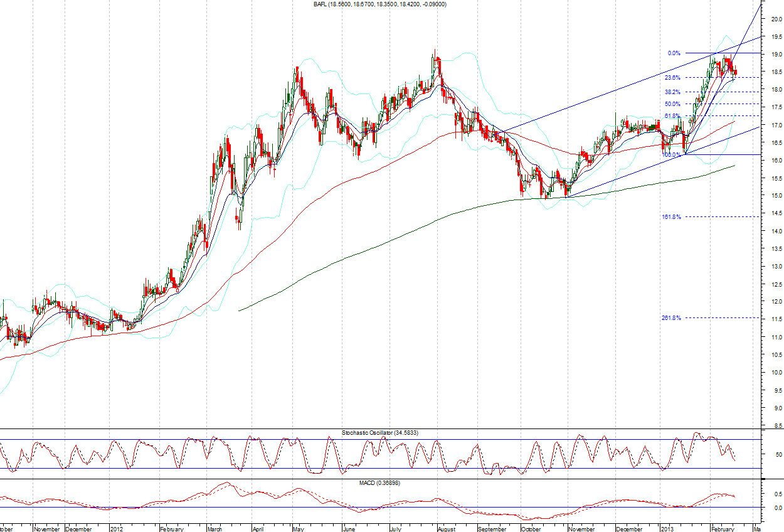Click the 2012 marker on the time axis

[x=117, y=529]
